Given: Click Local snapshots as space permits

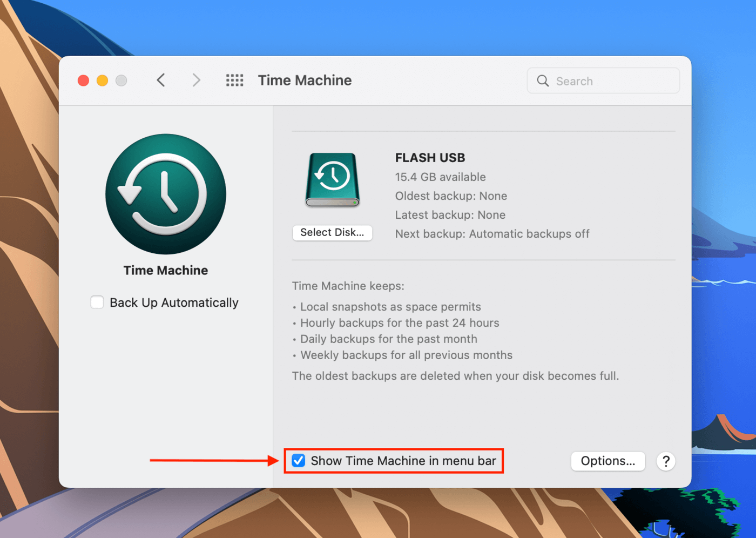Looking at the screenshot, I should point(390,307).
